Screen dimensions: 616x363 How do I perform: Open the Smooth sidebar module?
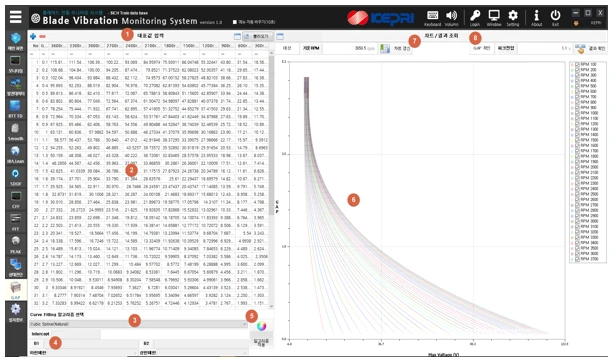[15, 131]
